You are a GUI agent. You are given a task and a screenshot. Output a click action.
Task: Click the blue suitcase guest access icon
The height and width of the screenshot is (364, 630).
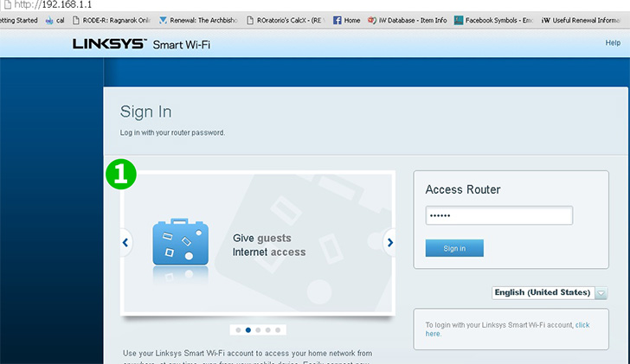click(180, 242)
